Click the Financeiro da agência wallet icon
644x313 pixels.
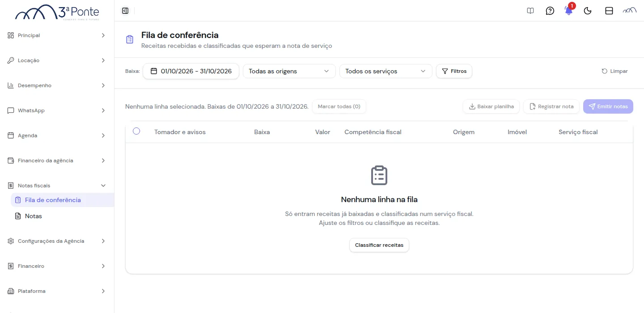click(x=11, y=161)
